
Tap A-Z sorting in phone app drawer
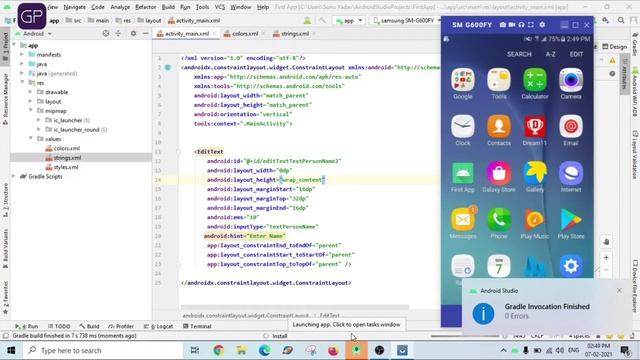(x=550, y=54)
